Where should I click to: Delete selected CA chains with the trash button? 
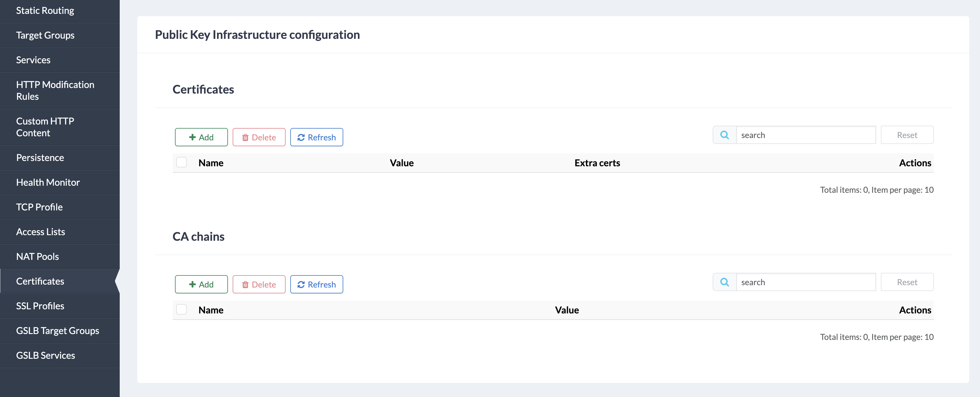259,284
